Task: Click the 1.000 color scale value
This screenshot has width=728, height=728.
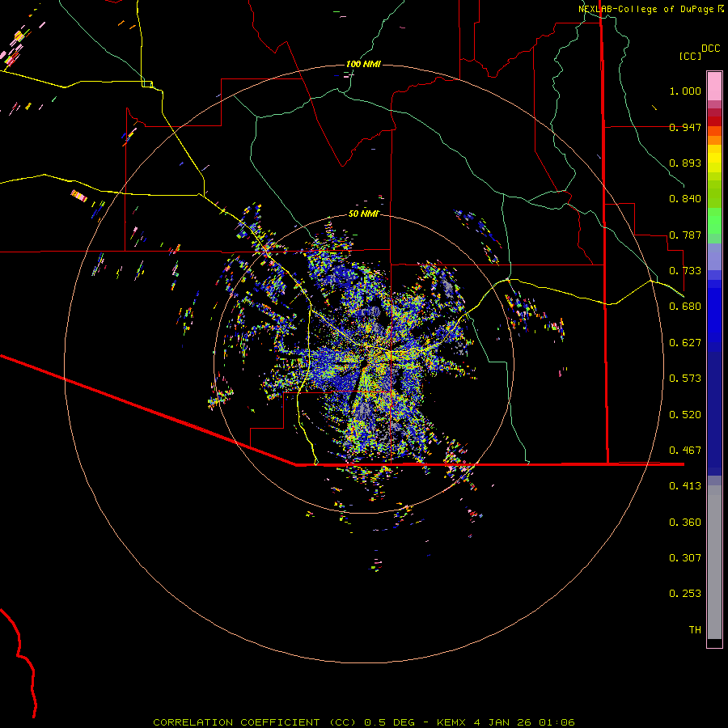Action: point(685,91)
